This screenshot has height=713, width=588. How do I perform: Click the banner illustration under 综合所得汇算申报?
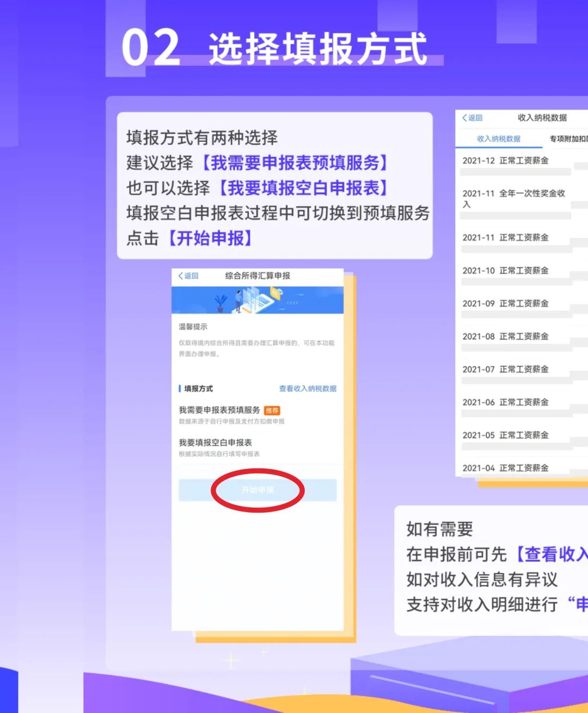[x=258, y=300]
